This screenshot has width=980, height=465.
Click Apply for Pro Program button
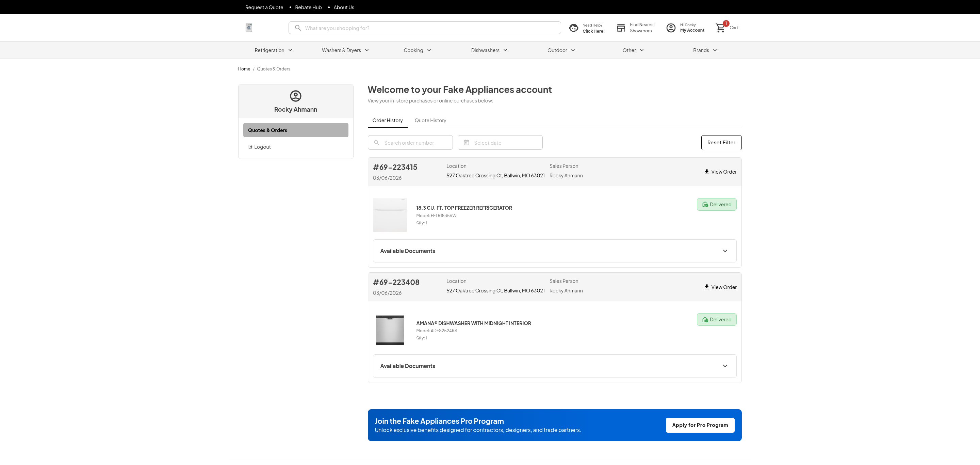pos(700,425)
